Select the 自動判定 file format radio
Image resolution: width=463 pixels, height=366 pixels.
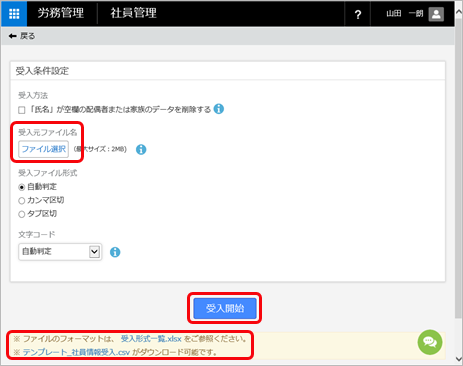22,187
